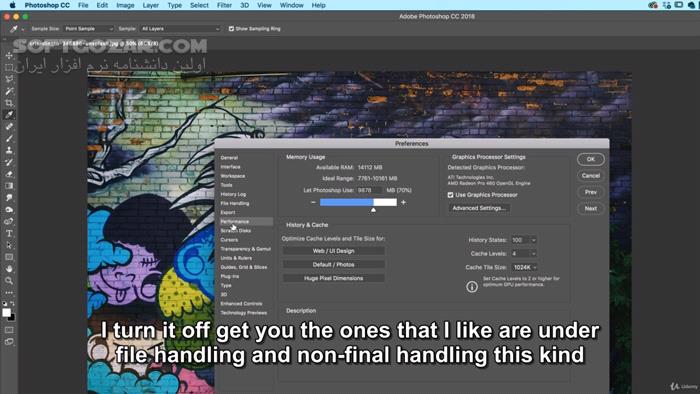Image resolution: width=700 pixels, height=394 pixels.
Task: Select the Type tool
Action: 9,233
